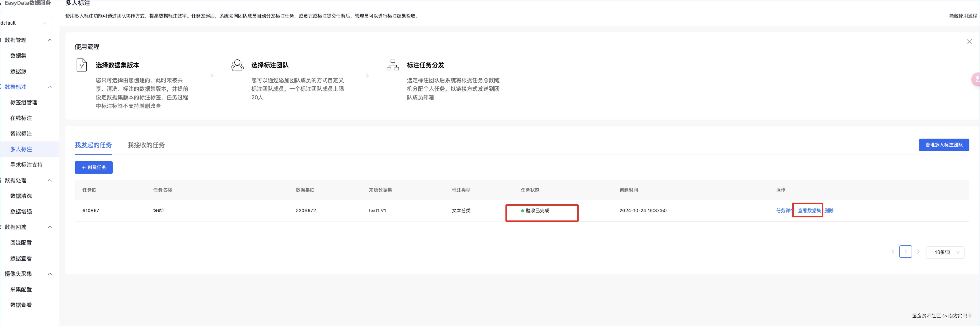Collapse the 摄像头采集 sidebar section
Image resolution: width=980 pixels, height=326 pixels.
click(x=49, y=274)
